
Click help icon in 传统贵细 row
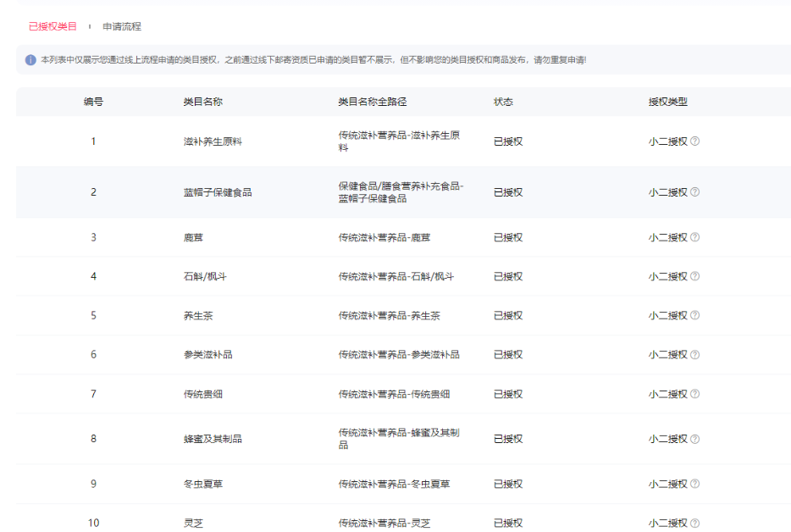pos(694,394)
